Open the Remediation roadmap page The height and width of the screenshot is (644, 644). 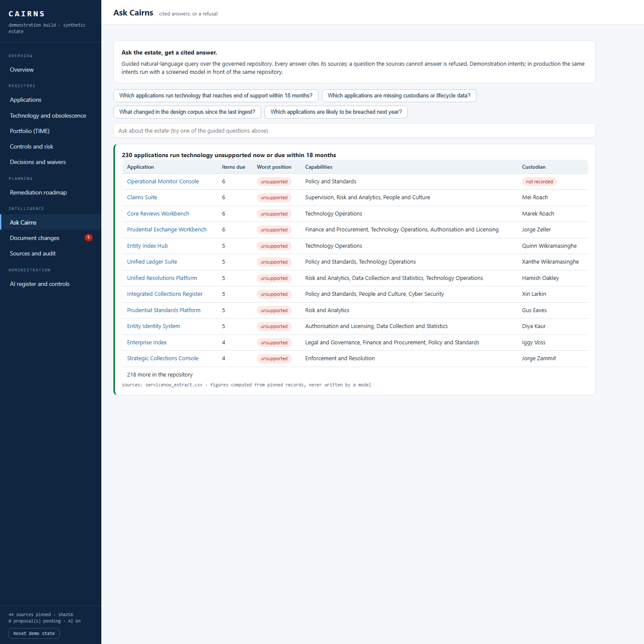51,192
